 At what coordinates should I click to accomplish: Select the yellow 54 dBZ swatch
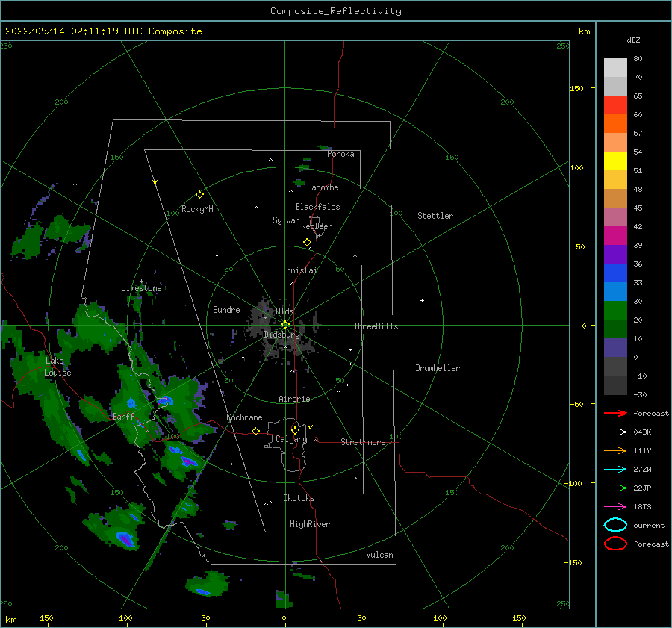615,161
